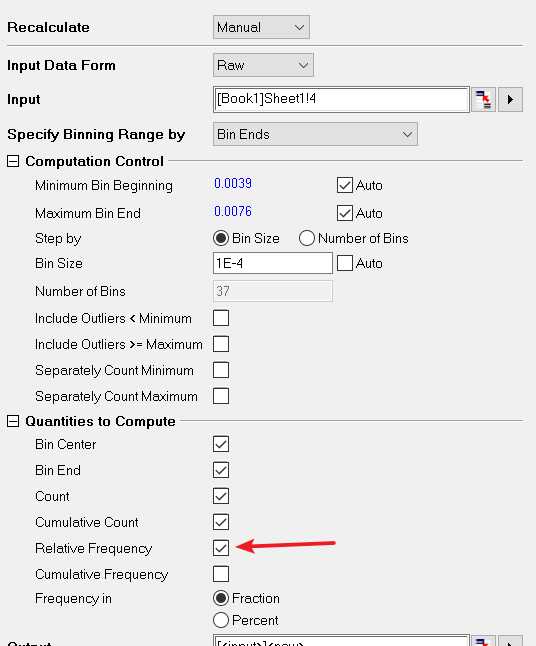
Task: Uncheck the Bin Center checkbox
Action: click(221, 444)
